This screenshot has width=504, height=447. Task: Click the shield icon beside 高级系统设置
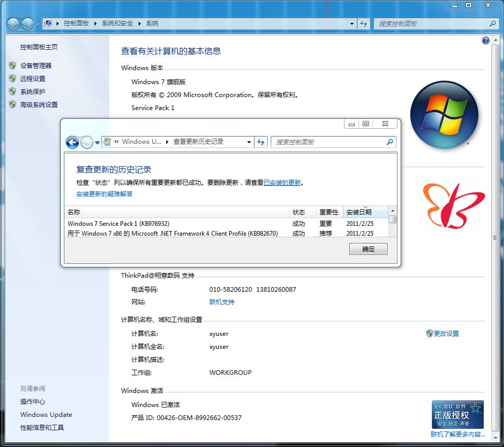(x=12, y=104)
